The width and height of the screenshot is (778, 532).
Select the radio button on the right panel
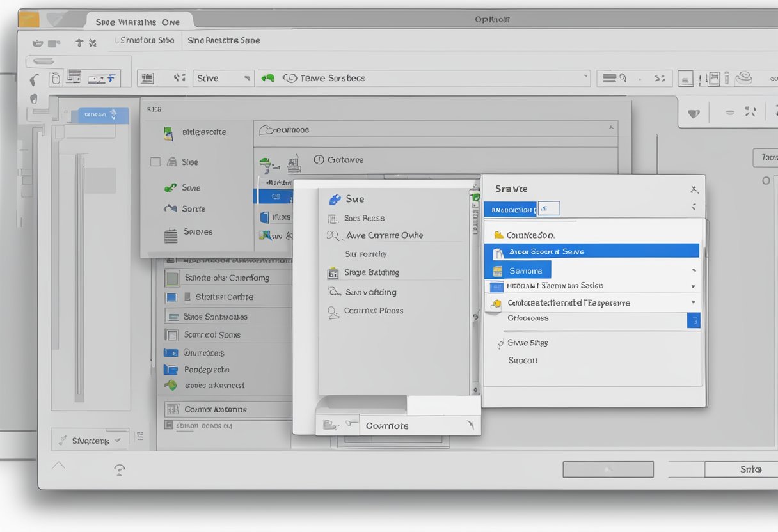pos(766,181)
